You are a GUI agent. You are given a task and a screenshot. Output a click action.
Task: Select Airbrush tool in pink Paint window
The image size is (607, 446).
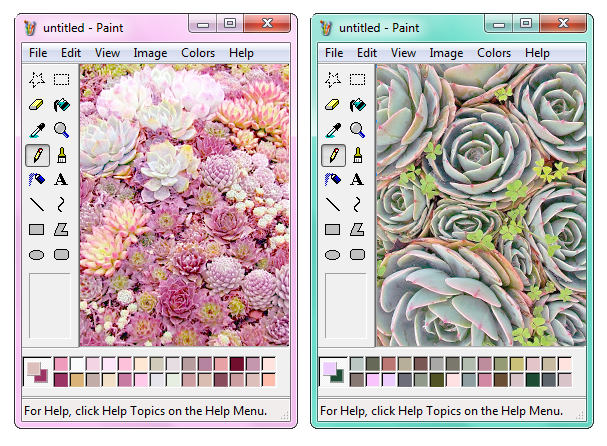(37, 180)
